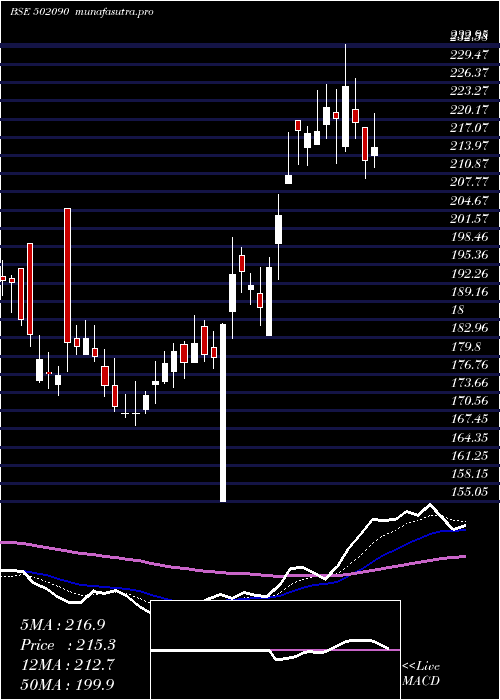This screenshot has width=500, height=700.
Task: Click the tall white candle with long lower wick
Action: (x=223, y=413)
